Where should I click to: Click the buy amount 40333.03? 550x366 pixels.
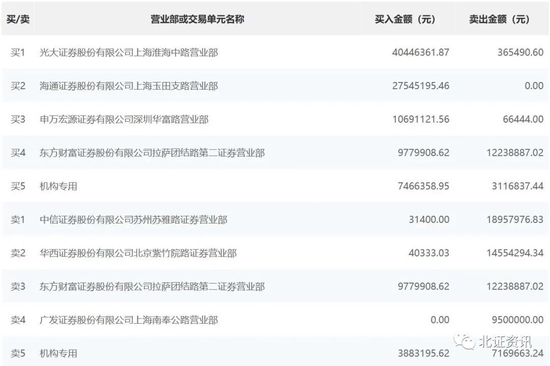point(429,253)
